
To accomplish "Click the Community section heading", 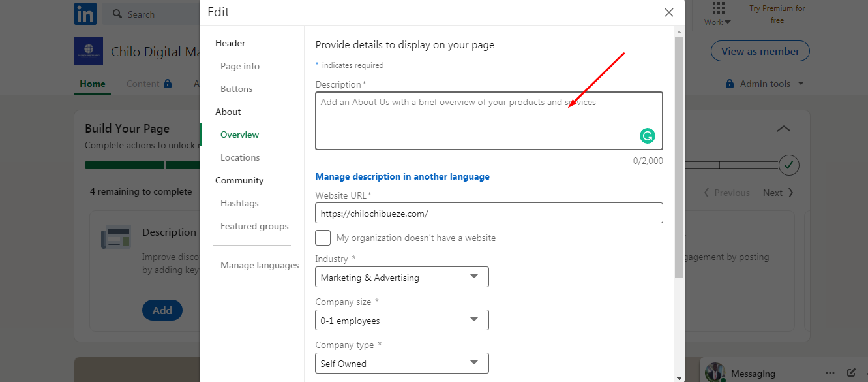I will click(x=239, y=180).
